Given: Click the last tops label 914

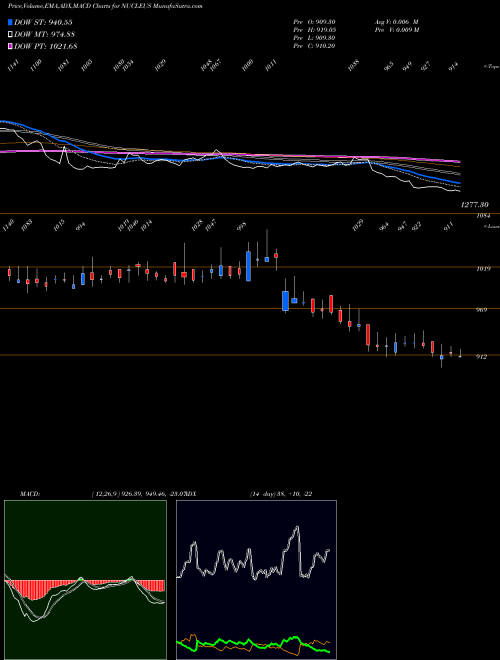Looking at the screenshot, I should pyautogui.click(x=453, y=67).
